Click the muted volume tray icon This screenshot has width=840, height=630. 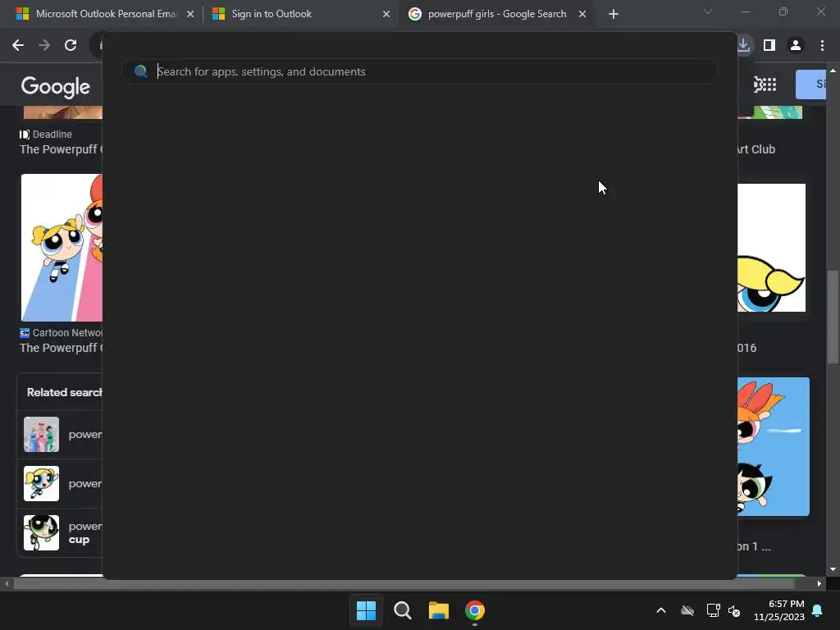coord(734,610)
